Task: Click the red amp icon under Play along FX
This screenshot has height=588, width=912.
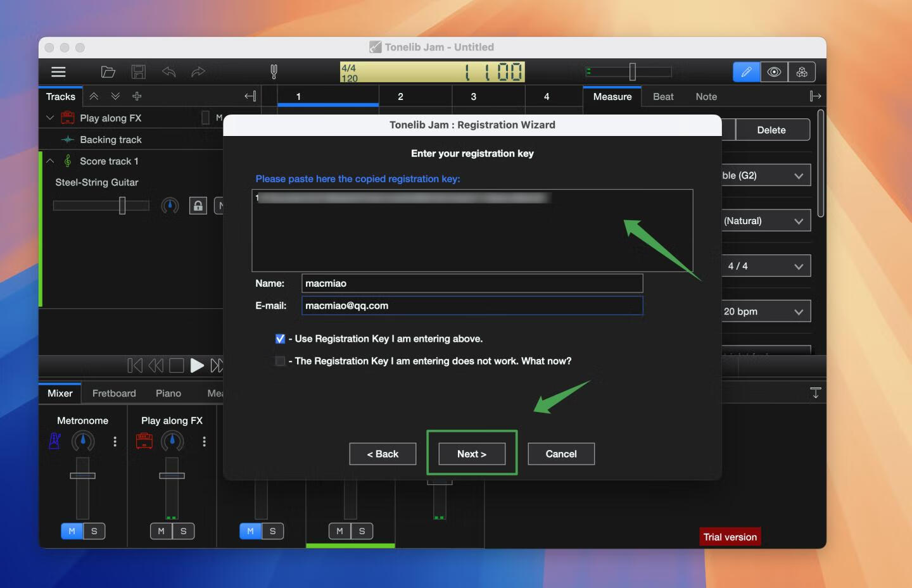Action: point(144,441)
